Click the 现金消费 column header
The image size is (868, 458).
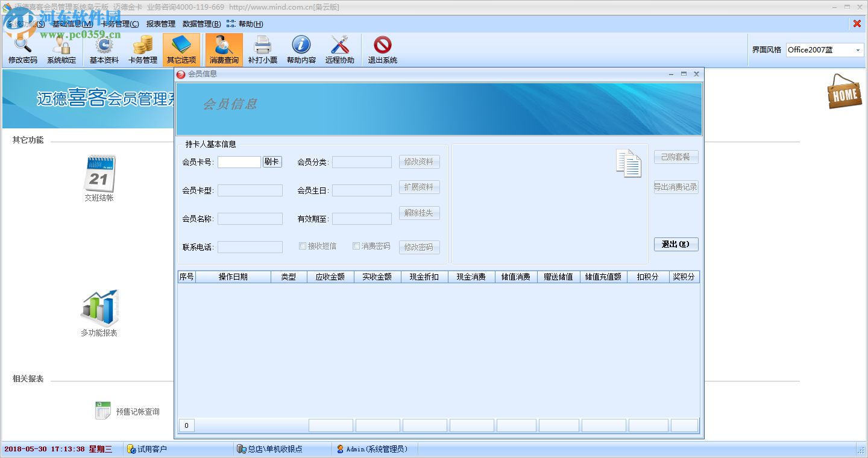coord(471,277)
